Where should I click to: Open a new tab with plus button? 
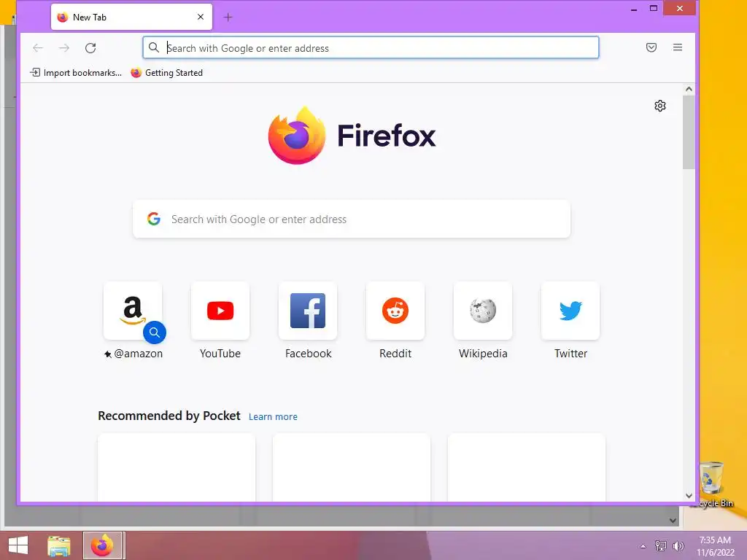point(228,17)
